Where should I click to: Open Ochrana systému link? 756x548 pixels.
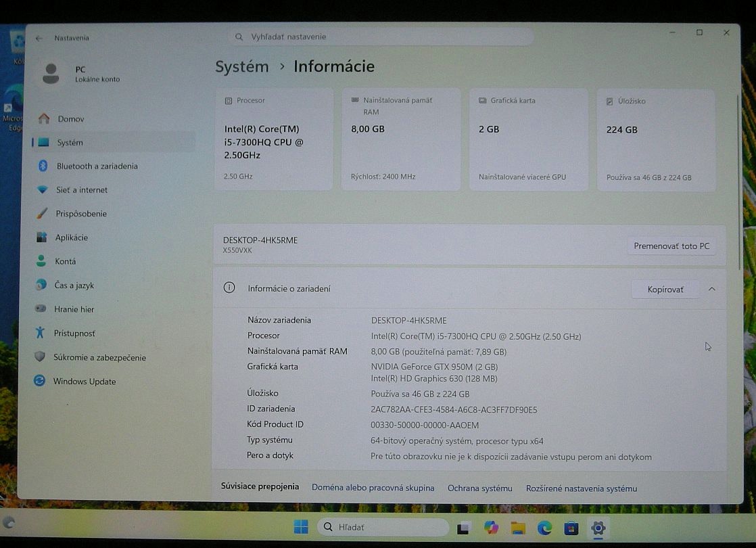(479, 488)
